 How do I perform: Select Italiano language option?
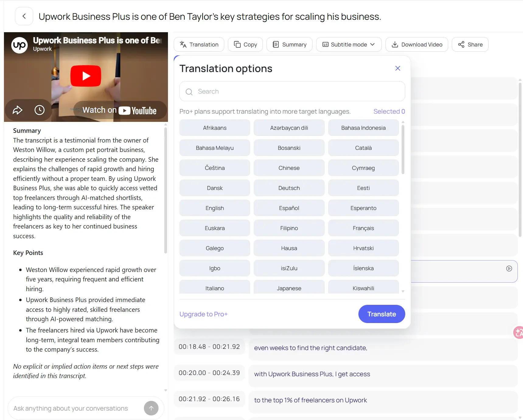(x=215, y=287)
